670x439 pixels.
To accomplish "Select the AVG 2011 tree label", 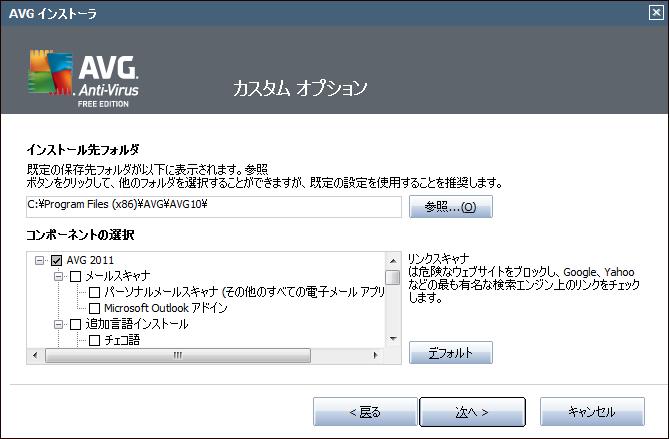I will [90, 260].
